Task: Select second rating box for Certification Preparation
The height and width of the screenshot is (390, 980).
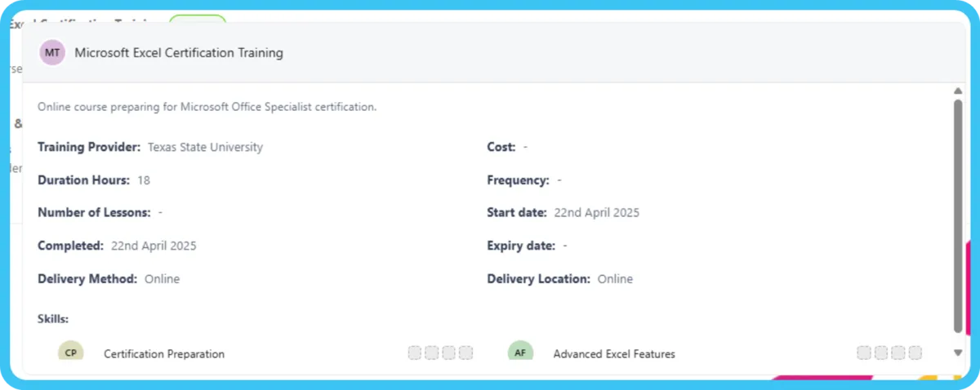Action: pos(432,353)
